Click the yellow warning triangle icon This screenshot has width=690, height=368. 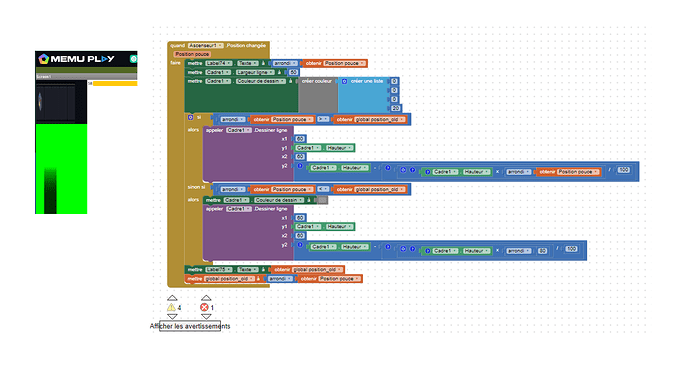171,307
